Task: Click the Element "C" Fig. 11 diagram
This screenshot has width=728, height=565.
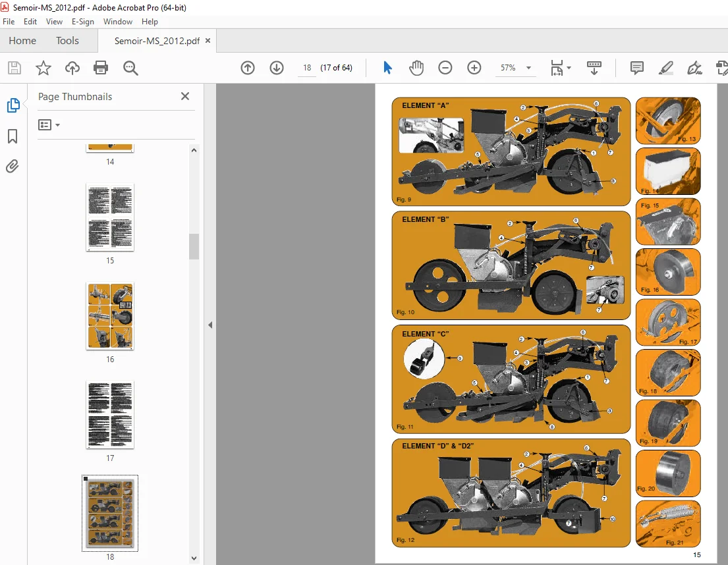Action: click(x=511, y=379)
